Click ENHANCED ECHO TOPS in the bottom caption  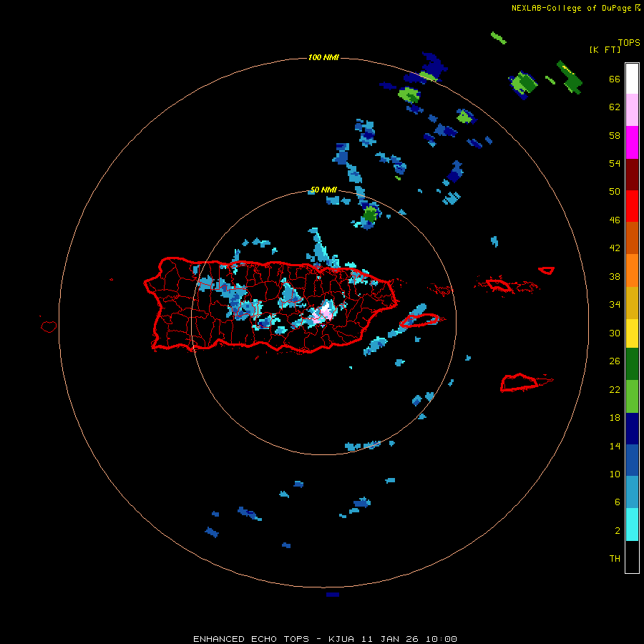tap(251, 639)
